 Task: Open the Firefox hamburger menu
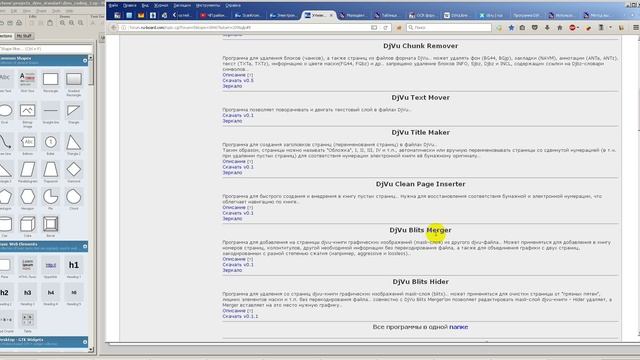[636, 27]
